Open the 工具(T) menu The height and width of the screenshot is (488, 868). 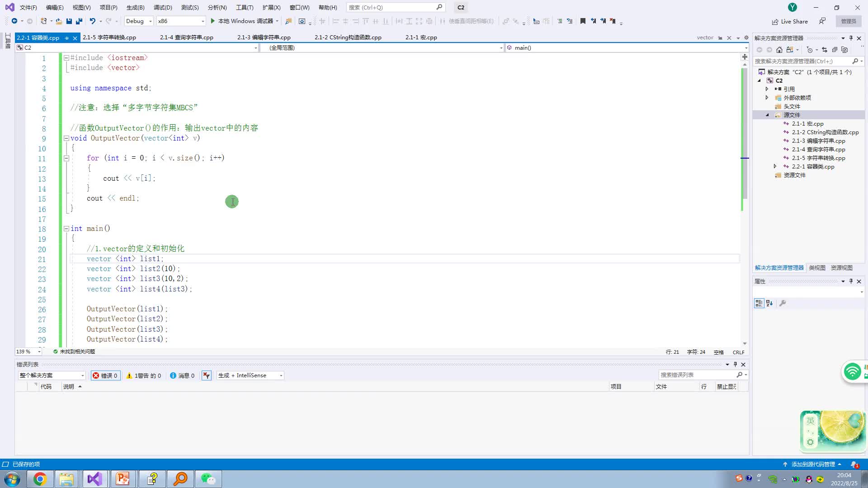pyautogui.click(x=245, y=7)
